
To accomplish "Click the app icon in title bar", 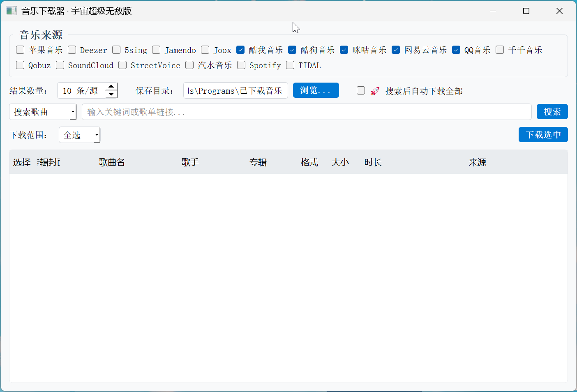I will click(12, 11).
